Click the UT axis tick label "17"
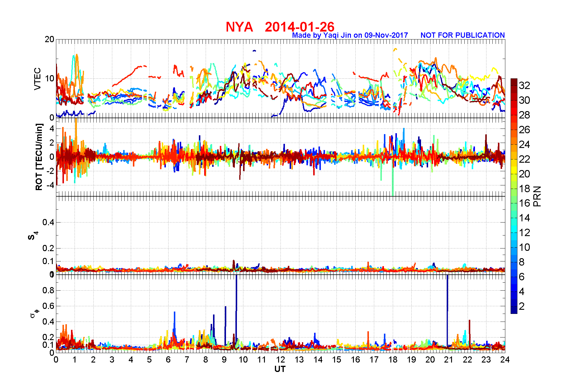 (374, 360)
